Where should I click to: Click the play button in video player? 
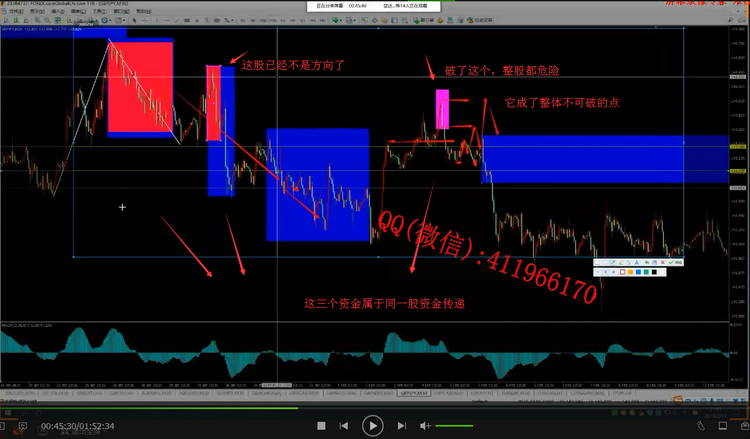(x=372, y=425)
